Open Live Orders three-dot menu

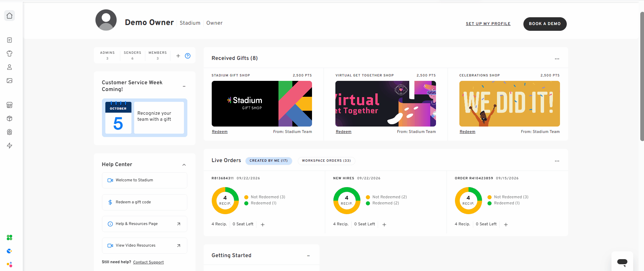pyautogui.click(x=557, y=161)
